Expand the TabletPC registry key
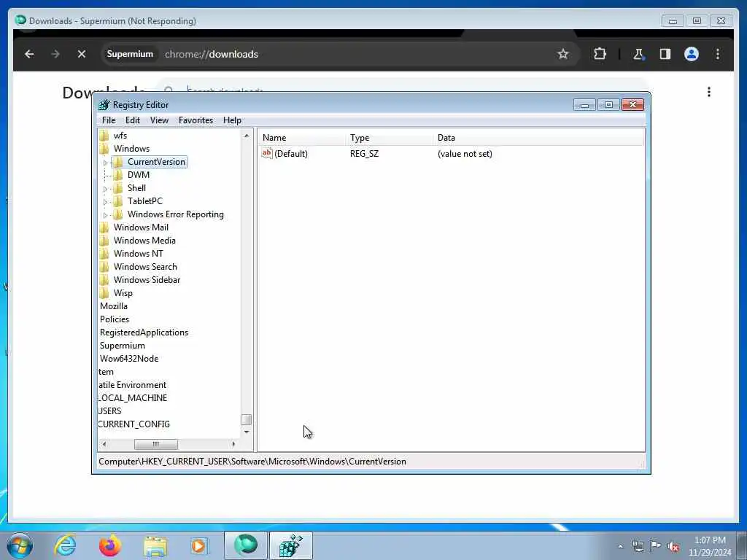This screenshot has width=747, height=560. point(105,202)
